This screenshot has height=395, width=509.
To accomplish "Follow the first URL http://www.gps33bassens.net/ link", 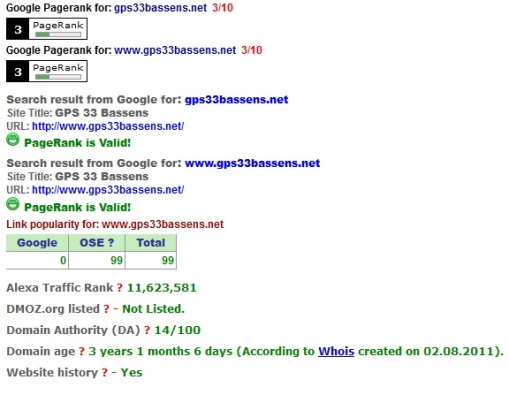I will [x=108, y=126].
